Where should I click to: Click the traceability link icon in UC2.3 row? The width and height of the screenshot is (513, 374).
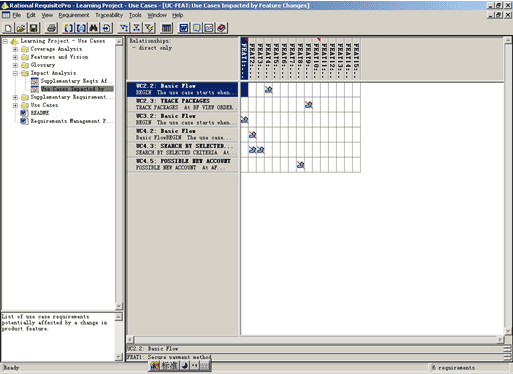pyautogui.click(x=309, y=105)
